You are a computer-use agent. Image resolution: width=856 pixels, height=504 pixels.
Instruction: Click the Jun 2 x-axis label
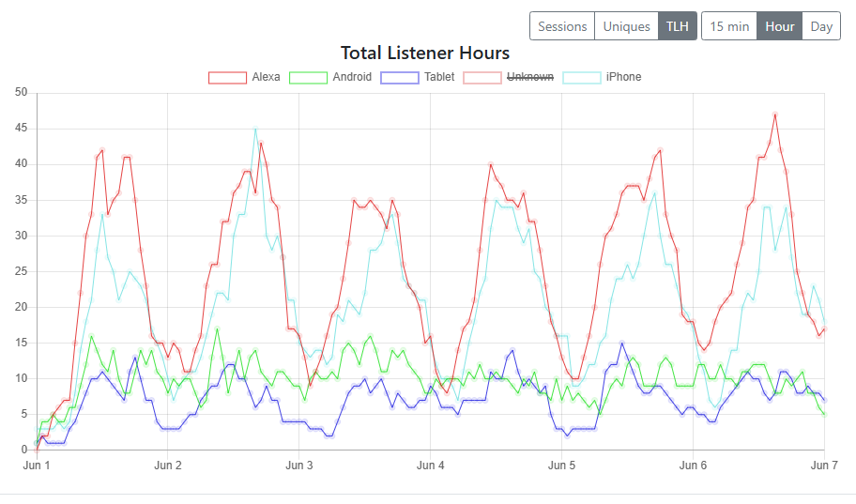click(167, 466)
